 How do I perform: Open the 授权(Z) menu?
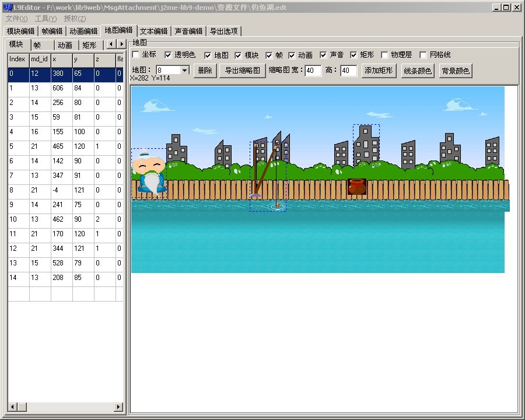click(75, 19)
